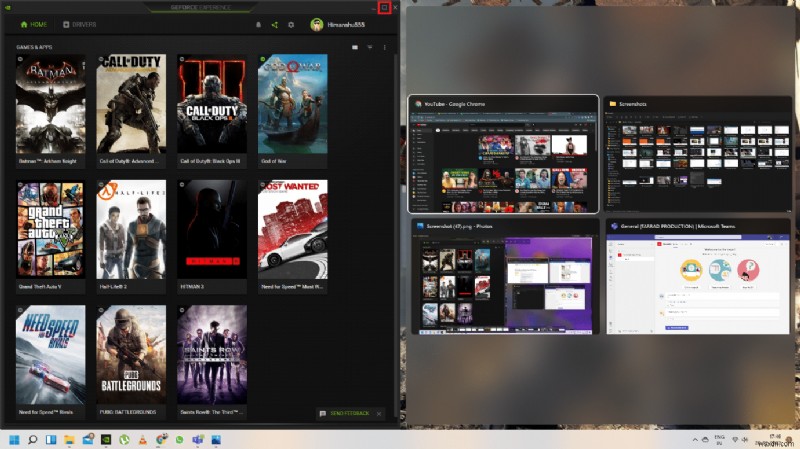Viewport: 800px width, 449px height.
Task: Snap the YouTube - Google Chrome window
Action: (503, 154)
